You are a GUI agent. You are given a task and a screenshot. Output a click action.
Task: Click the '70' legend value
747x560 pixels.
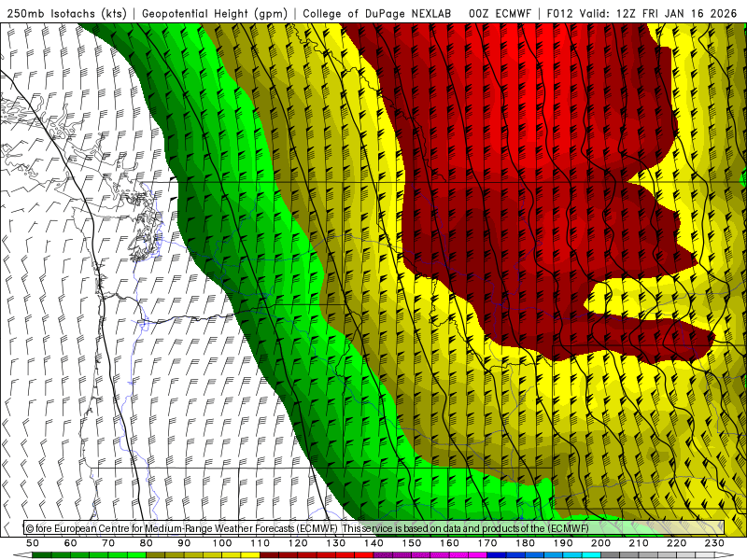point(108,543)
